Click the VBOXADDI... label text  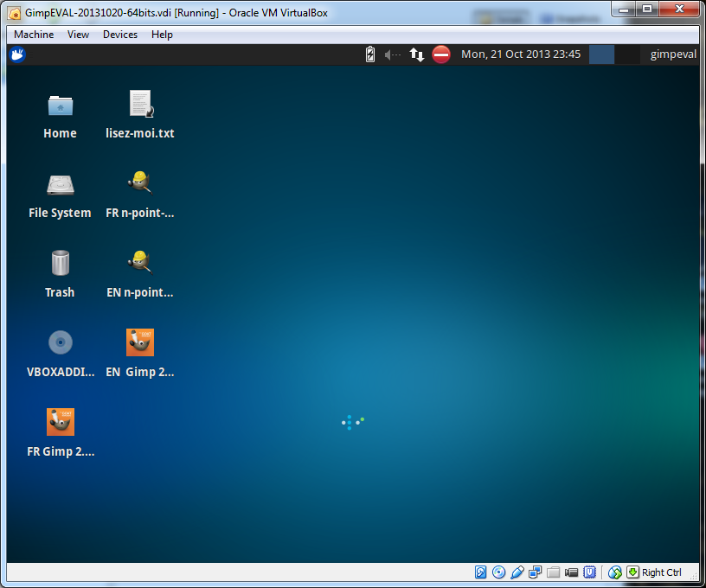pos(61,372)
